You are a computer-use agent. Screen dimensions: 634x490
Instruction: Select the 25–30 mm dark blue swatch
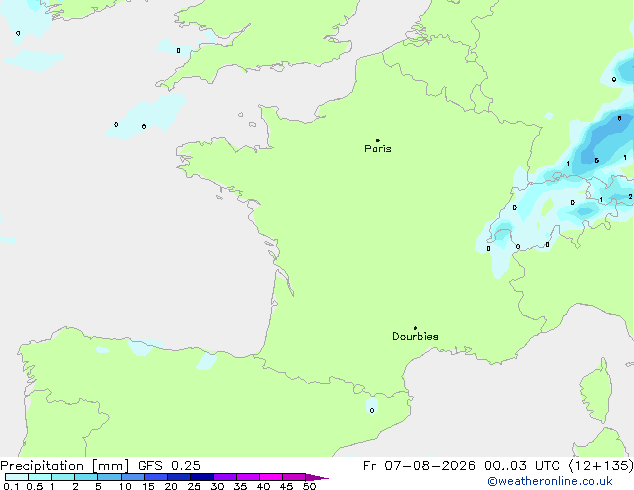pyautogui.click(x=201, y=477)
